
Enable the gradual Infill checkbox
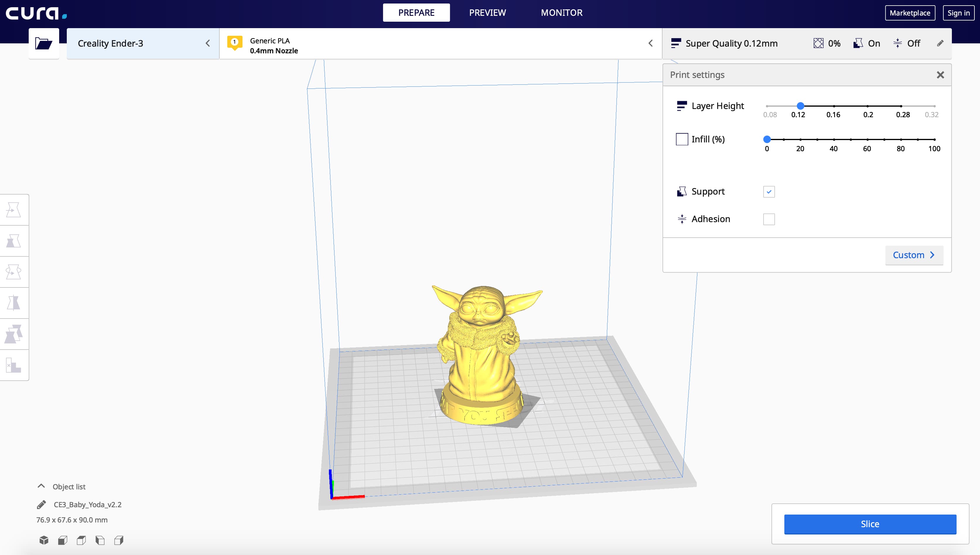682,139
